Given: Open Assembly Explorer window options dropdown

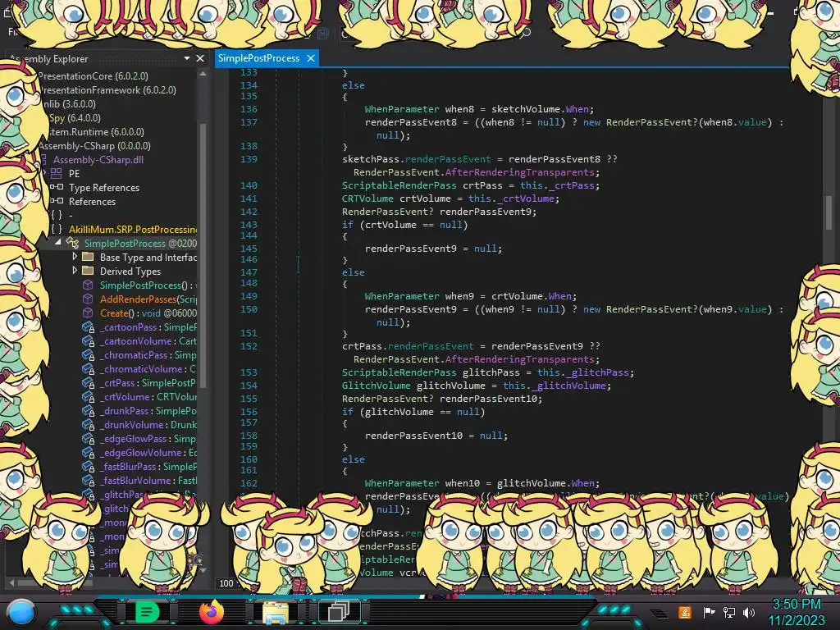Looking at the screenshot, I should pyautogui.click(x=187, y=58).
